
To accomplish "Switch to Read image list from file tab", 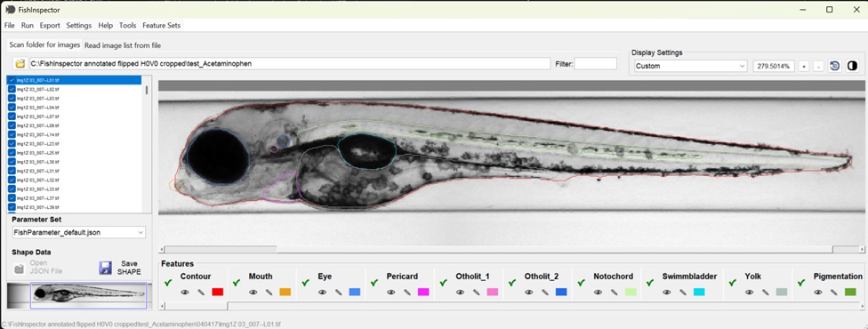I will pyautogui.click(x=123, y=45).
